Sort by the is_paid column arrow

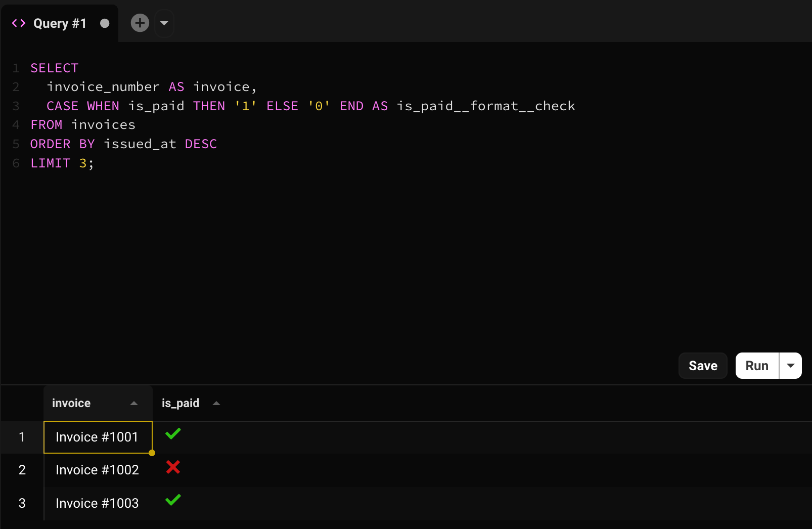click(216, 403)
